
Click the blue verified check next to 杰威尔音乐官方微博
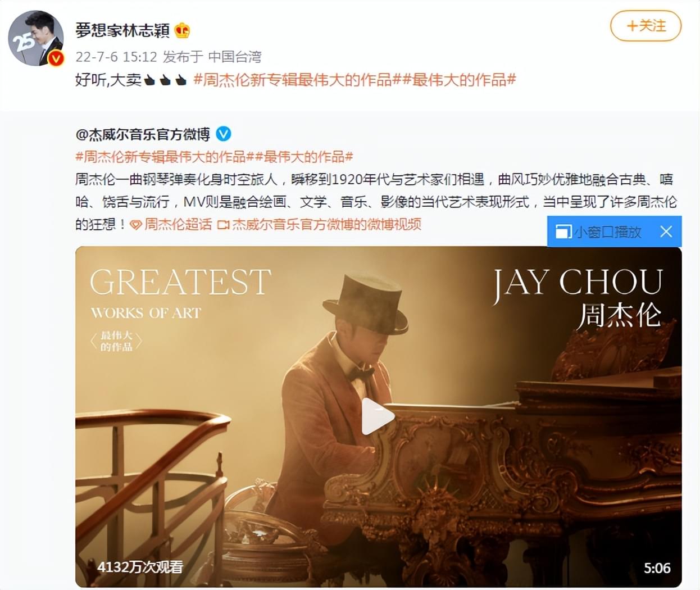click(x=223, y=134)
